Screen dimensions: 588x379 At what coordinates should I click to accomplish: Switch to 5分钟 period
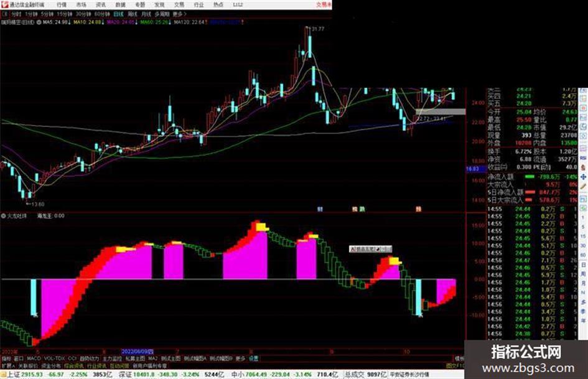[47, 14]
